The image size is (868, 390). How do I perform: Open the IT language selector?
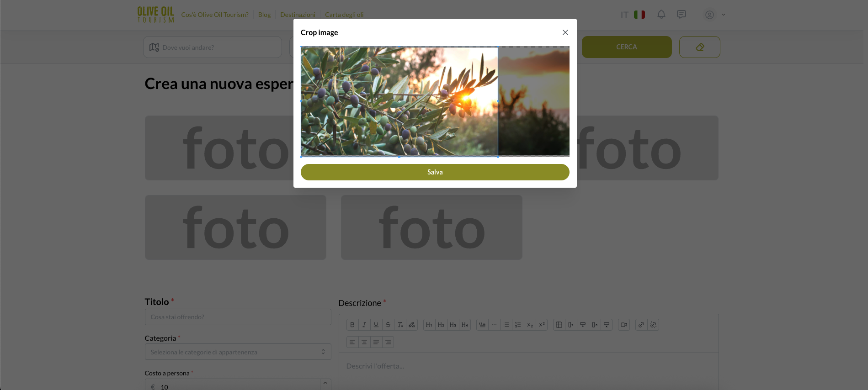tap(632, 15)
